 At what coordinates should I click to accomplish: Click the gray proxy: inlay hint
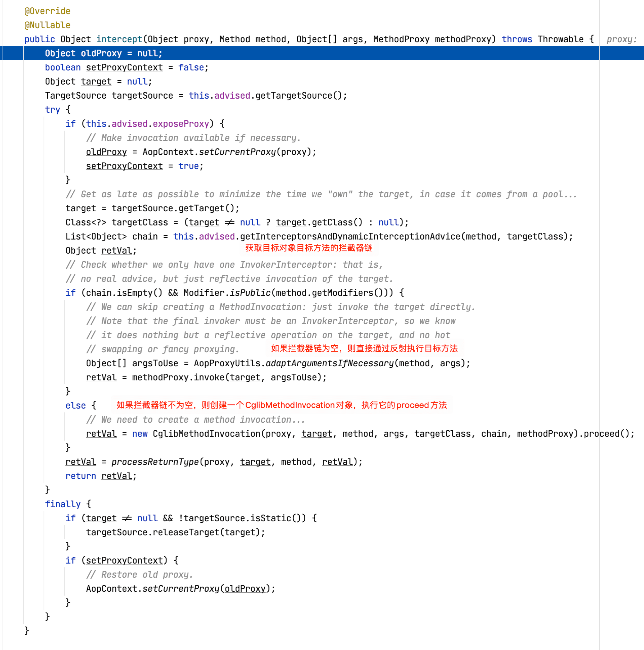[x=622, y=39]
